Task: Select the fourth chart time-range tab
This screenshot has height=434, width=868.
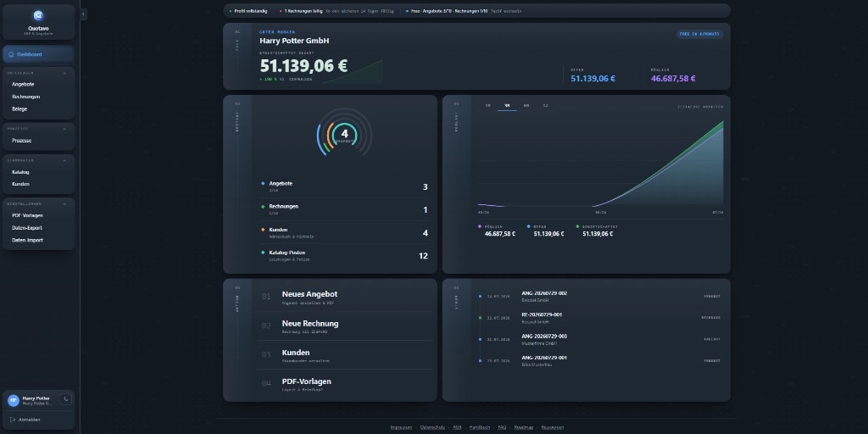Action: click(545, 105)
